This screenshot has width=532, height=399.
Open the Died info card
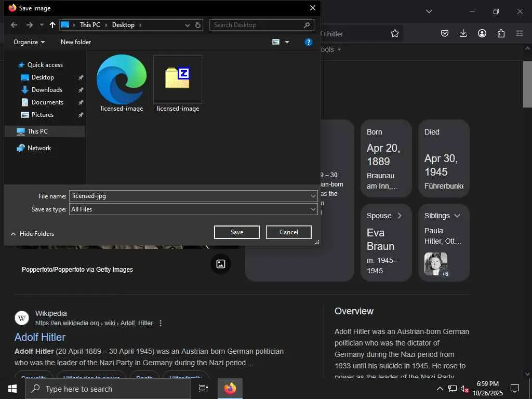tap(444, 158)
